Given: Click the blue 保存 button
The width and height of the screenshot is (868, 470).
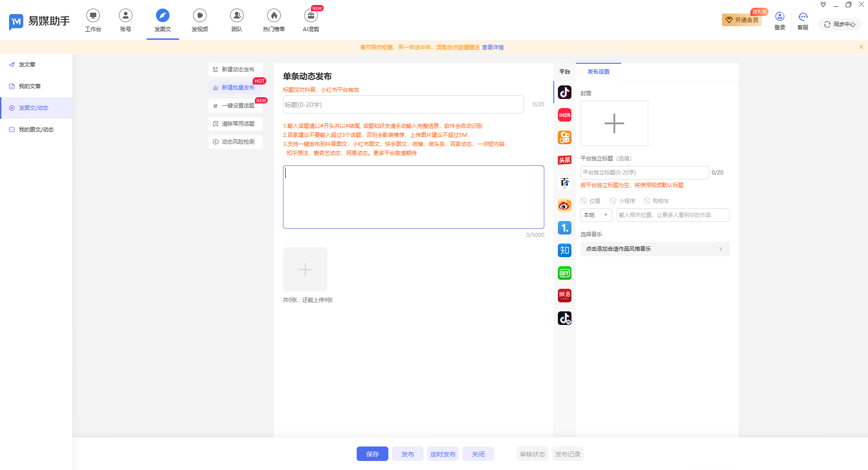Looking at the screenshot, I should click(372, 454).
